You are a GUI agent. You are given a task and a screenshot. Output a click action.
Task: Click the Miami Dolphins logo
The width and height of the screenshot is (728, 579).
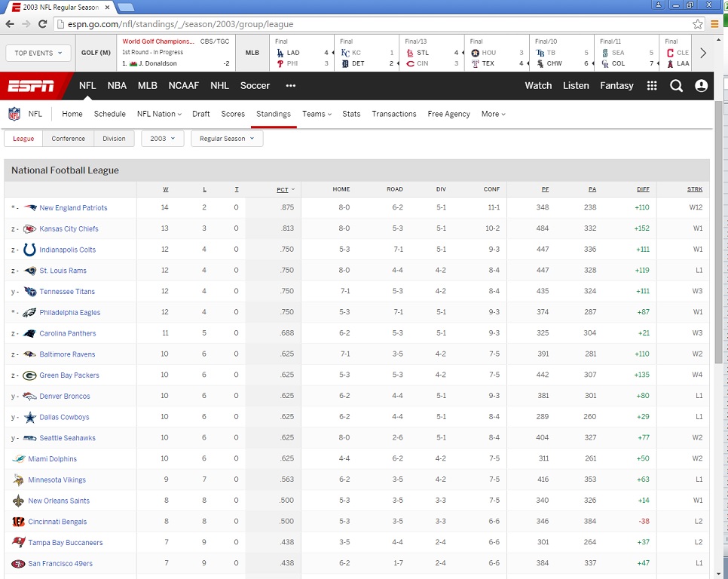(x=19, y=458)
